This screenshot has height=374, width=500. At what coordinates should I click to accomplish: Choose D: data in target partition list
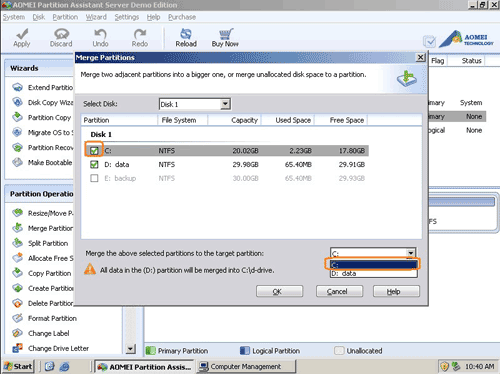point(374,273)
